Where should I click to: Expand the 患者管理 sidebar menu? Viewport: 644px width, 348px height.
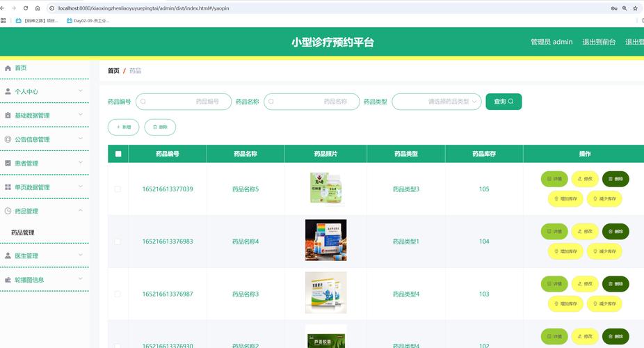[81, 162]
